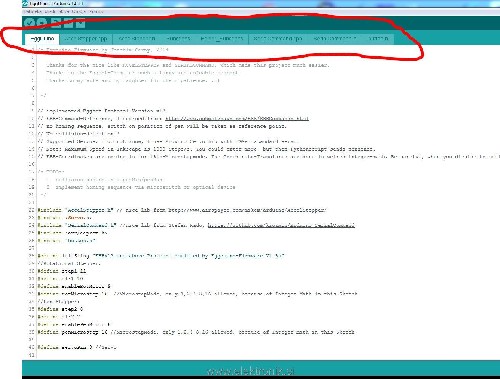500x379 pixels.
Task: Click the Verify checkmark toolbar icon
Action: tap(30, 23)
